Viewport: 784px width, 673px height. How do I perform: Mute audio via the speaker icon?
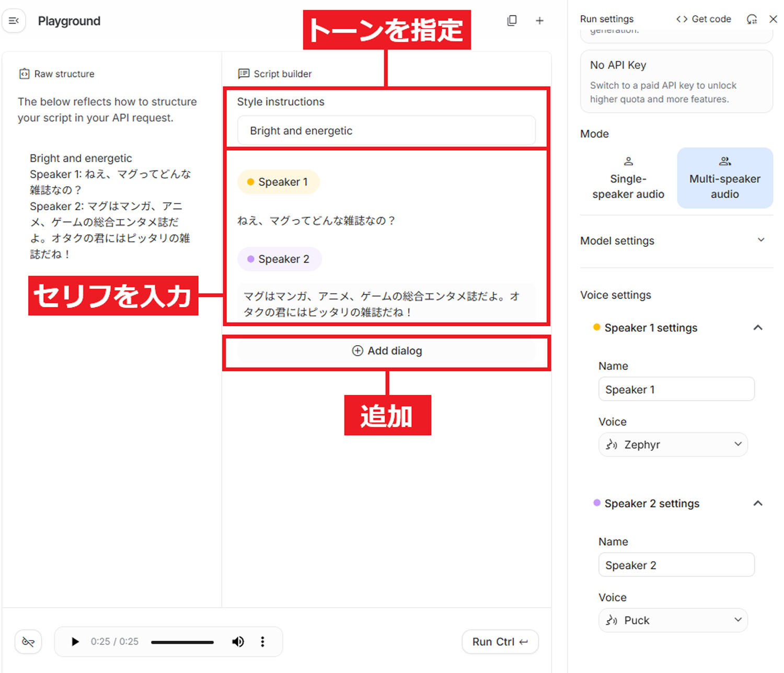click(x=238, y=642)
